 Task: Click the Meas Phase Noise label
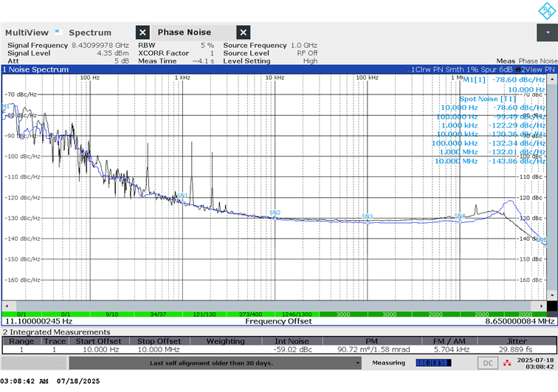tap(527, 61)
